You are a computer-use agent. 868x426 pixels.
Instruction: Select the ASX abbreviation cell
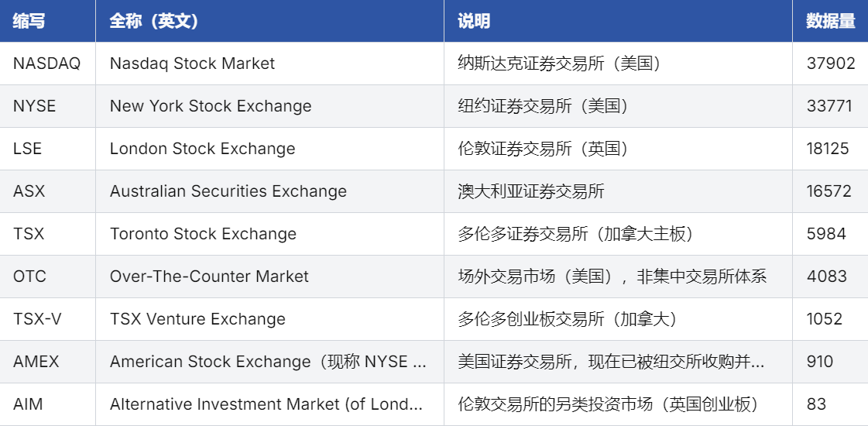(x=29, y=191)
